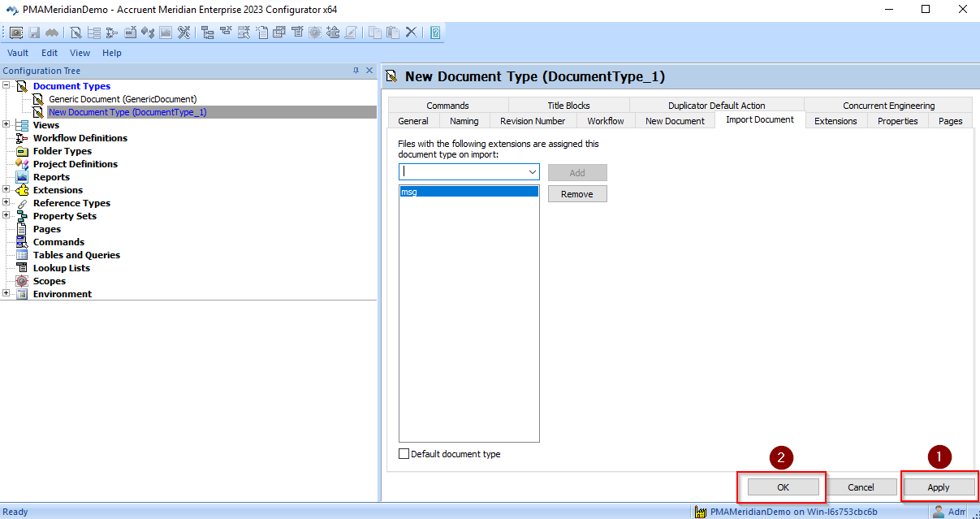The image size is (980, 519).
Task: Click the OK button
Action: pos(783,487)
